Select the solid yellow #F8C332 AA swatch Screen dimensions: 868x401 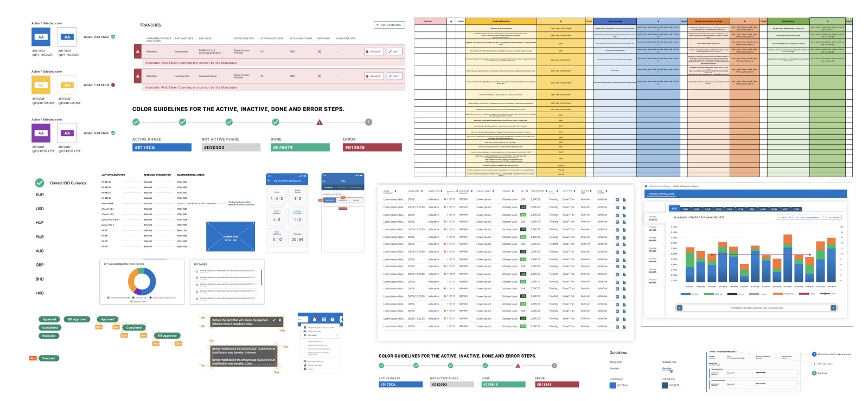[41, 85]
